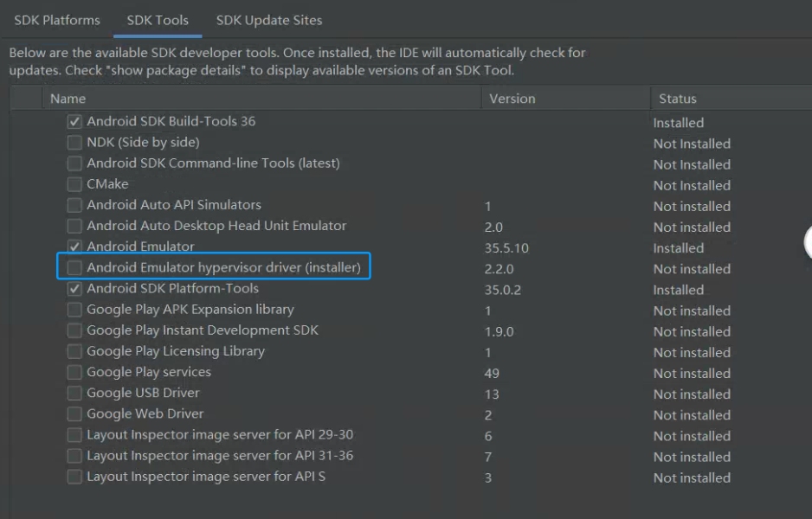812x519 pixels.
Task: Check CMake for installation
Action: tap(74, 183)
